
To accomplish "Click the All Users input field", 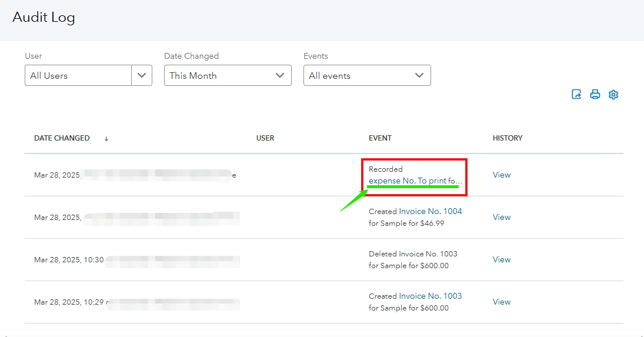I will point(78,75).
